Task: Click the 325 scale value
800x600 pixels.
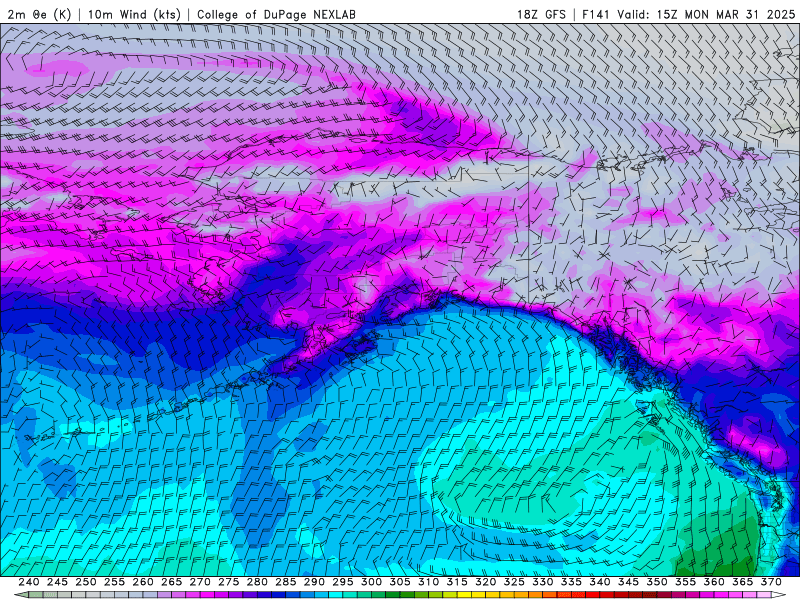Action: (514, 582)
